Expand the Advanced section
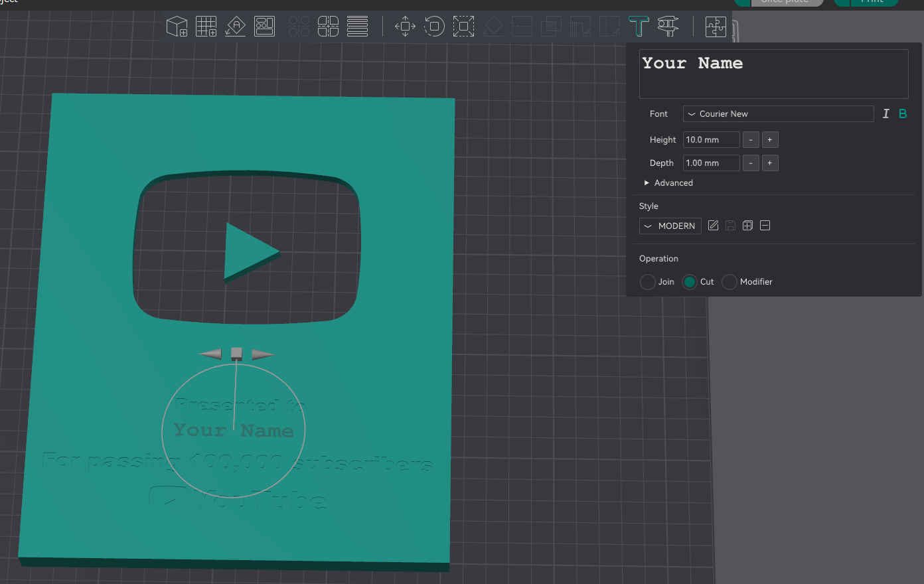924x584 pixels. [669, 183]
